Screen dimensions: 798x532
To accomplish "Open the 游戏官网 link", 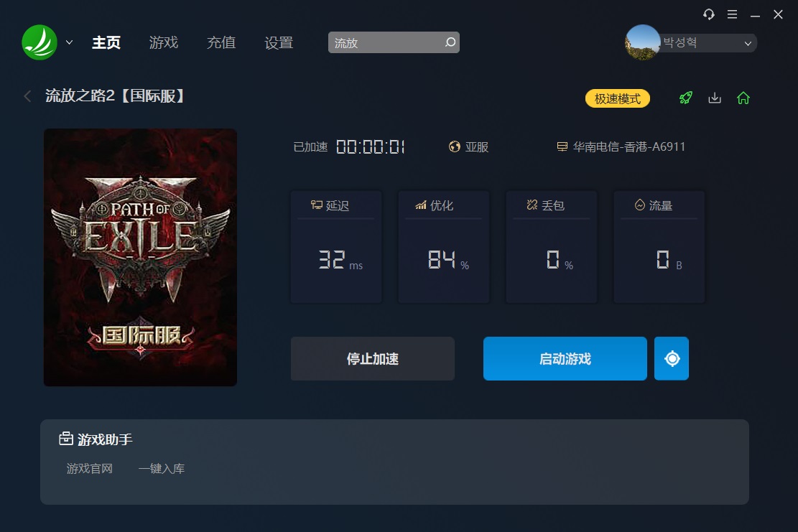I will coord(90,468).
